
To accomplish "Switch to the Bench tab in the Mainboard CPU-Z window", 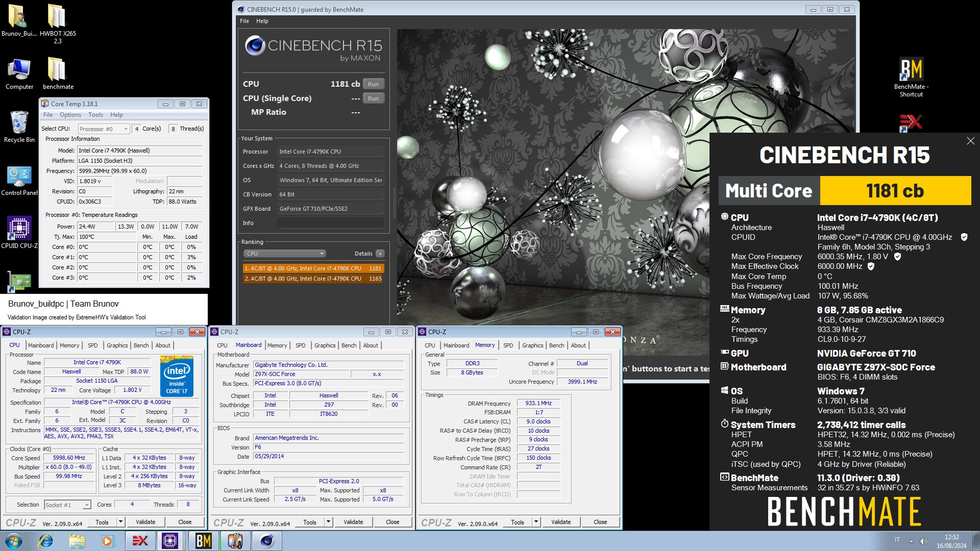I will click(349, 345).
